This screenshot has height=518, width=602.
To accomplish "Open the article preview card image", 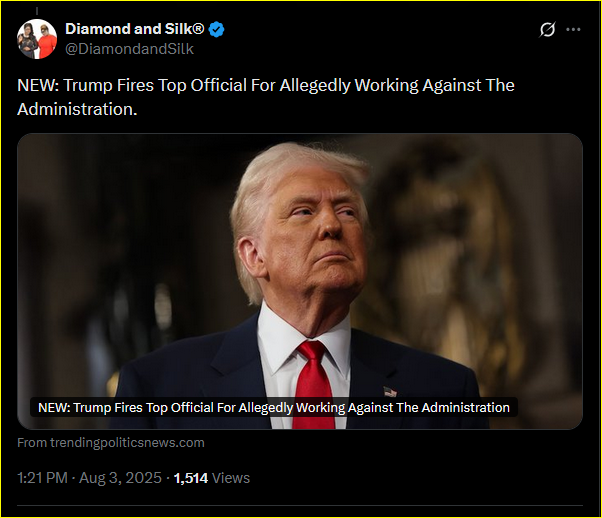I will click(x=300, y=281).
